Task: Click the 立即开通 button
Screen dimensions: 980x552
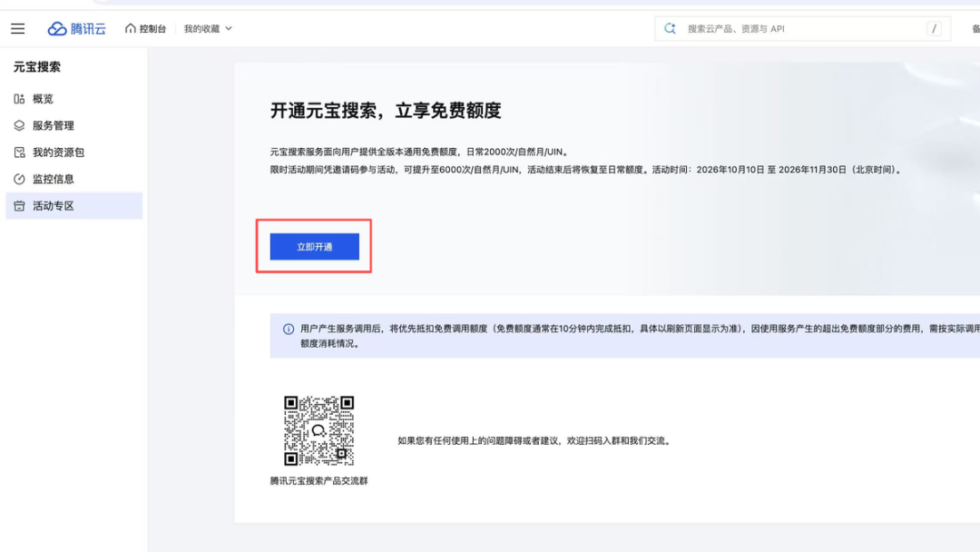Action: (x=314, y=246)
